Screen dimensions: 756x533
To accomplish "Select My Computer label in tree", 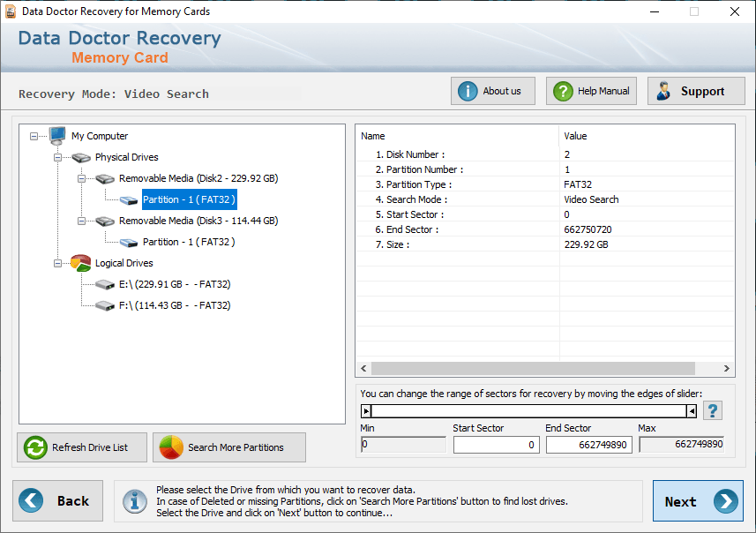I will pyautogui.click(x=100, y=136).
